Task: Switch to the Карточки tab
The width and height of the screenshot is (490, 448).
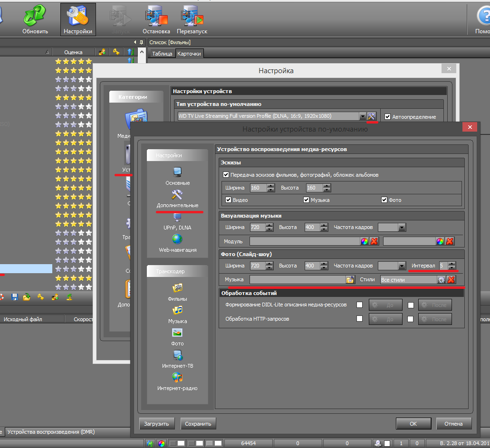Action: coord(189,54)
